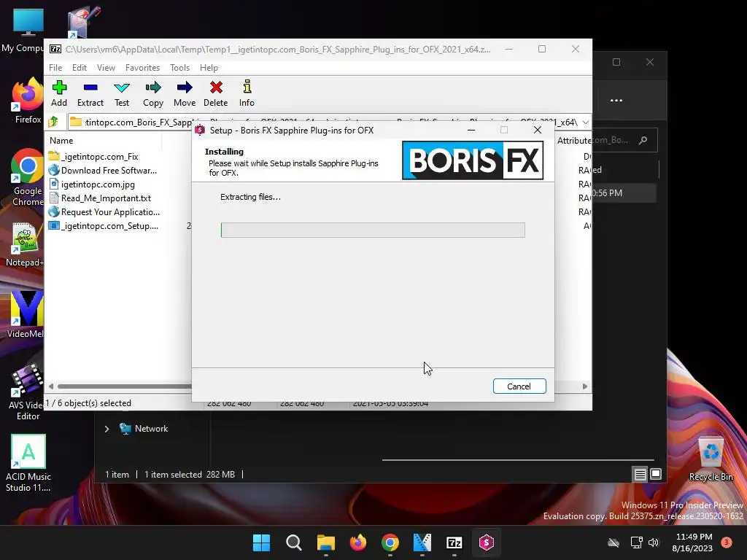This screenshot has height=560, width=747.
Task: Open the clock and date flyout
Action: point(693,542)
